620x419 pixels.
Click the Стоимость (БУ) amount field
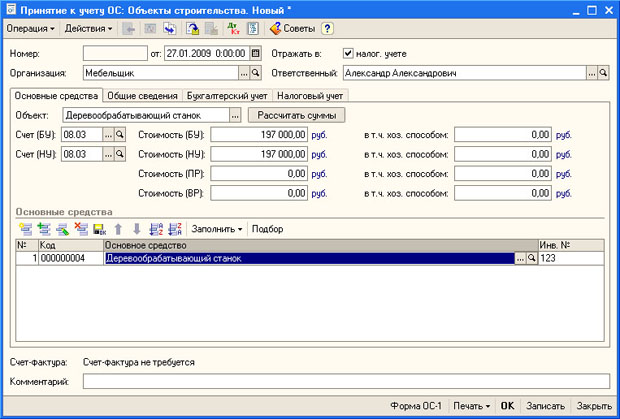[259, 135]
